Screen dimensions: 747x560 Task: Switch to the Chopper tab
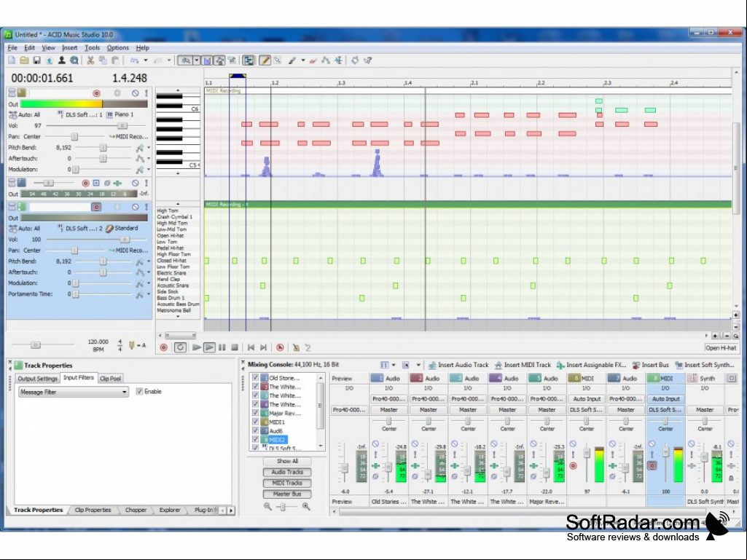point(136,510)
